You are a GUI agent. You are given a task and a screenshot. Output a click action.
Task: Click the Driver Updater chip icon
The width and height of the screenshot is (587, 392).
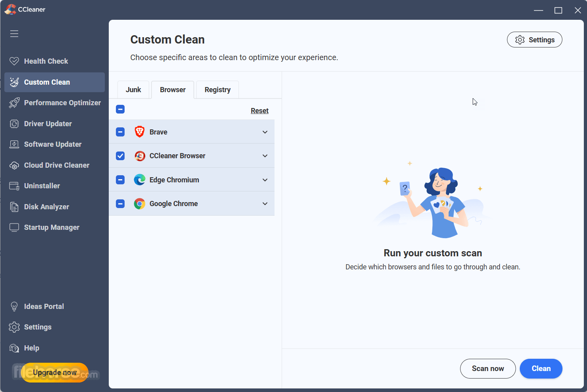[14, 124]
